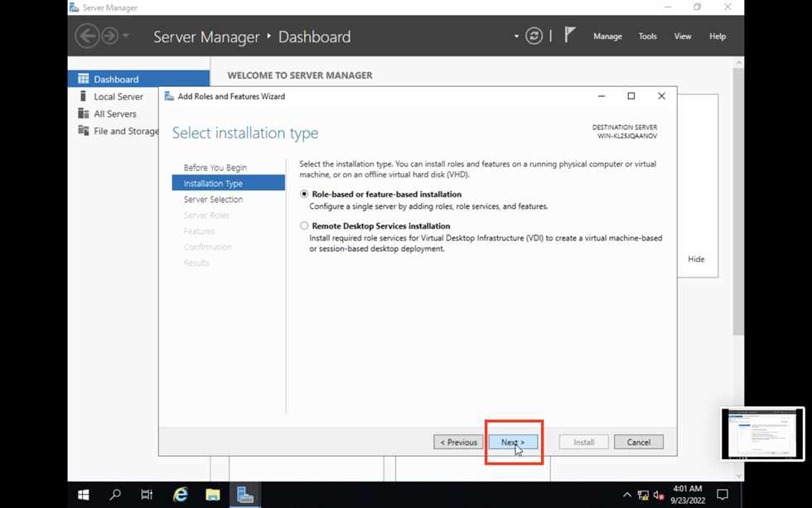Viewport: 812px width, 508px height.
Task: Open the notifications flag icon
Action: pyautogui.click(x=570, y=35)
